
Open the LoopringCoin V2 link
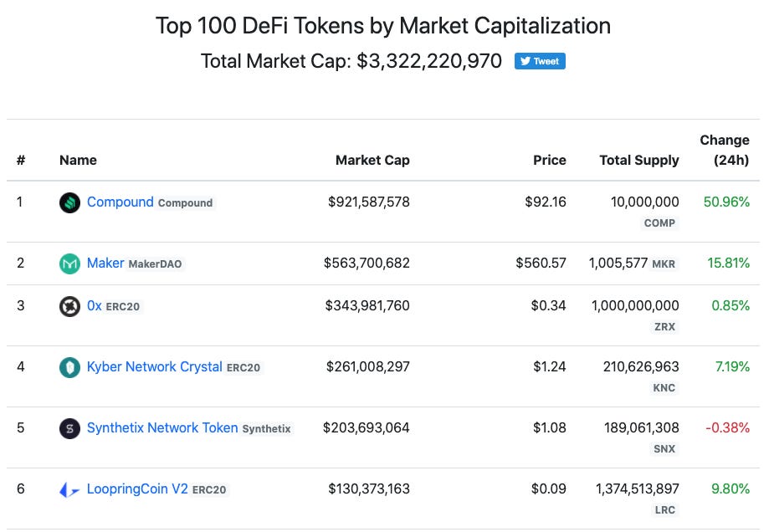[137, 489]
